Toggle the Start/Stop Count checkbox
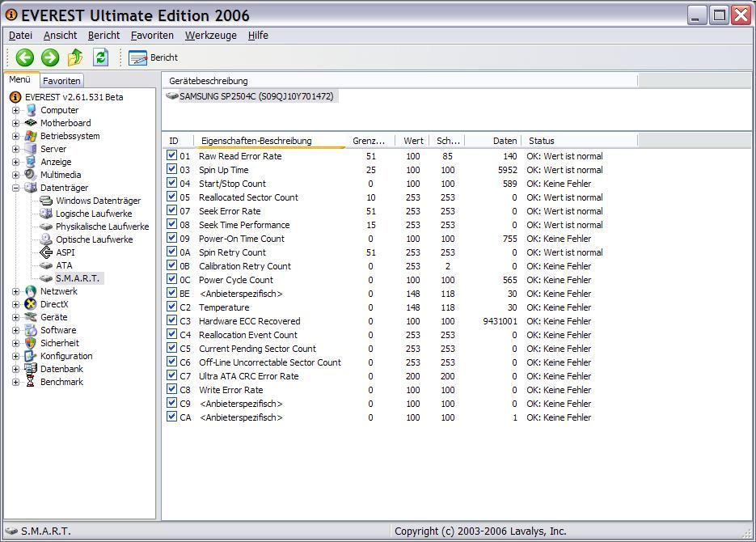This screenshot has width=756, height=542. (171, 183)
